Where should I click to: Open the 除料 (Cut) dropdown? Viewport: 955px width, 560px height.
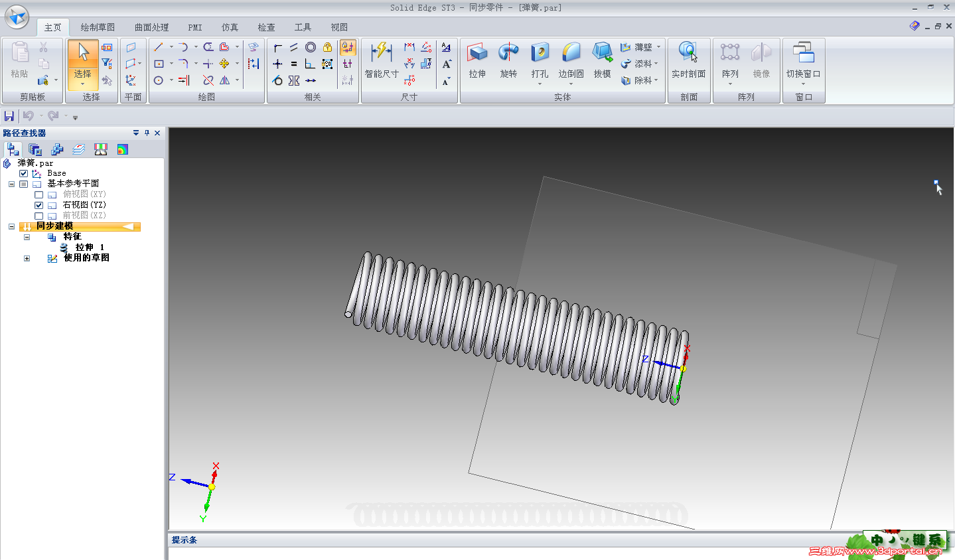pyautogui.click(x=656, y=80)
